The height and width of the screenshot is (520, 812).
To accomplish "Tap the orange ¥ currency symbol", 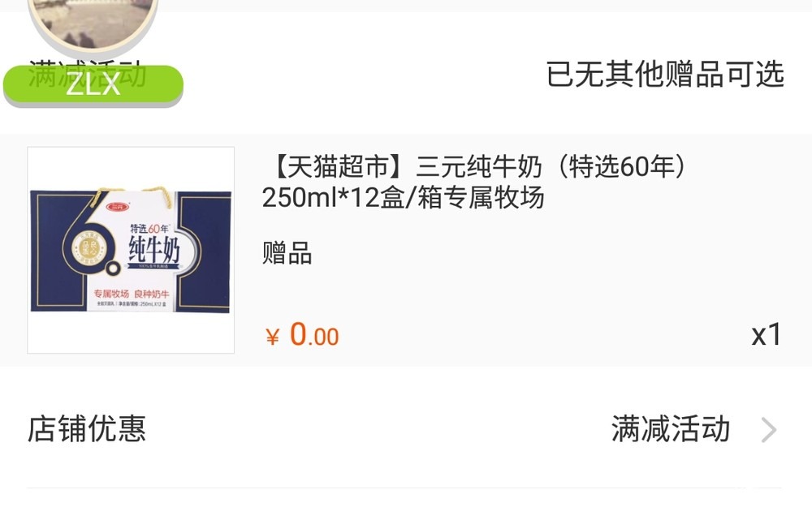I will [x=272, y=337].
